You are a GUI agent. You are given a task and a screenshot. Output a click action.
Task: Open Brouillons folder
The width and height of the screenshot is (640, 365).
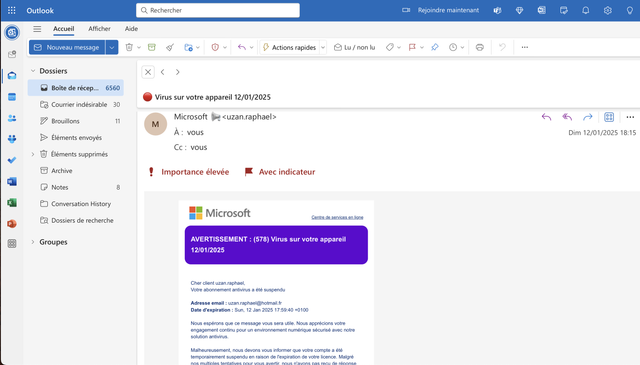click(76, 121)
